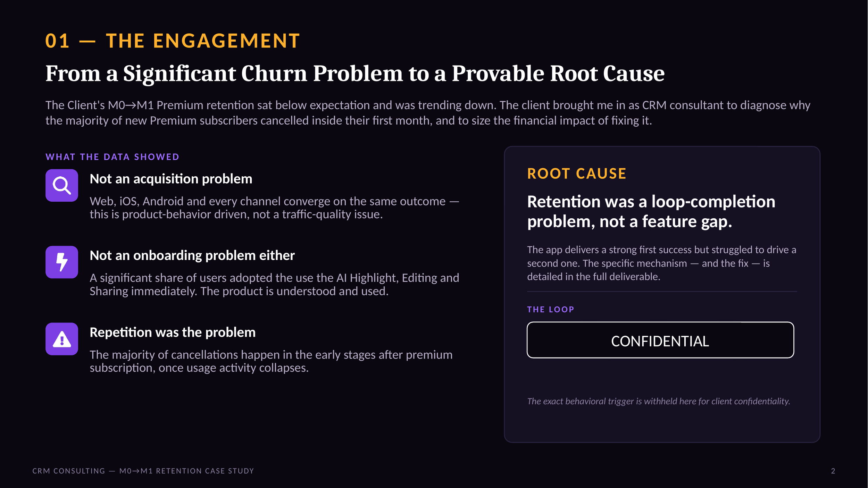
Task: Click text about majority of cancellations
Action: [271, 361]
